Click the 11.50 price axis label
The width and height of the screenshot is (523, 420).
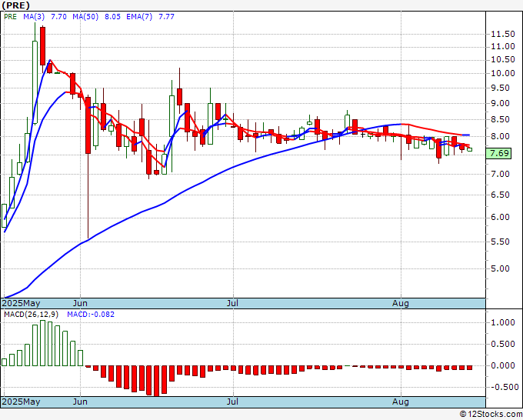point(503,34)
